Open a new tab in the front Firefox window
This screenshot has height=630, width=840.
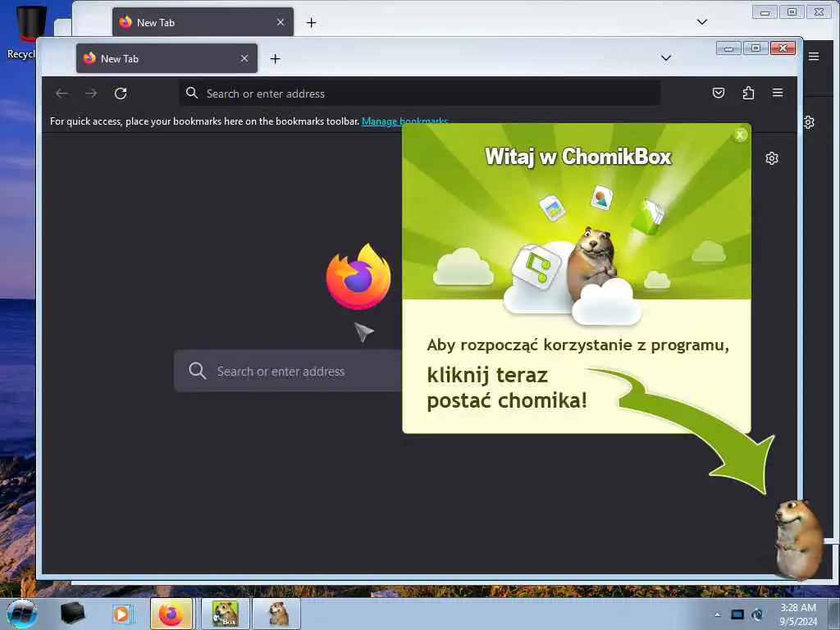[276, 58]
